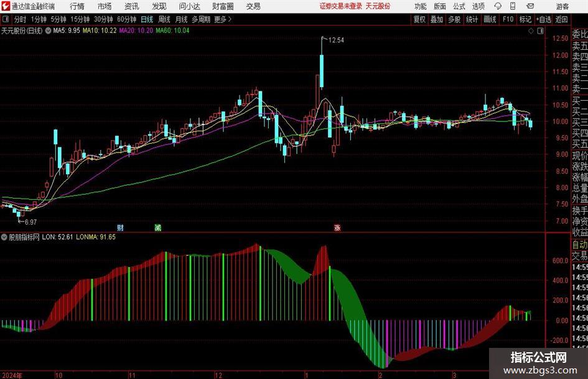Click the 12.54 high price marker
The height and width of the screenshot is (379, 588).
coord(336,40)
